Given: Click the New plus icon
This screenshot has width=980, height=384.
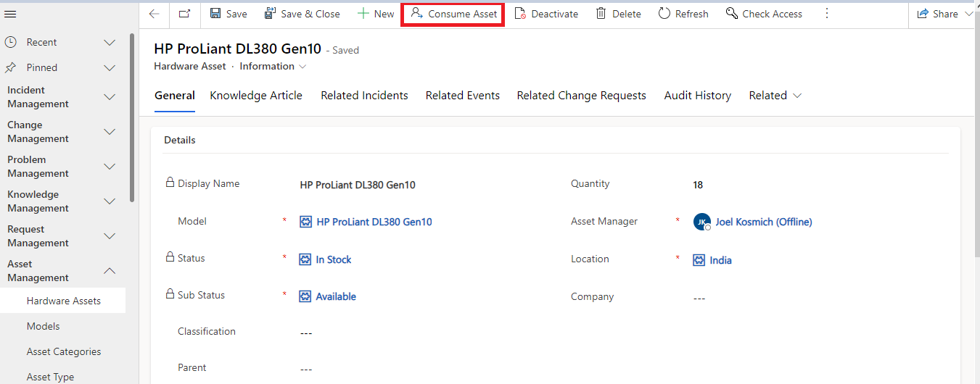Looking at the screenshot, I should point(363,14).
